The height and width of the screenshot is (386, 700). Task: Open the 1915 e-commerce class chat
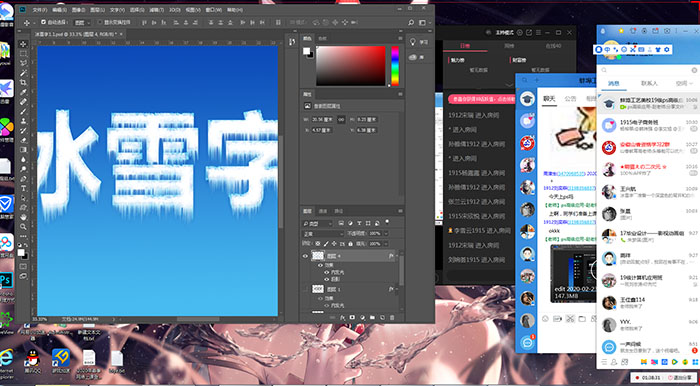(x=648, y=125)
